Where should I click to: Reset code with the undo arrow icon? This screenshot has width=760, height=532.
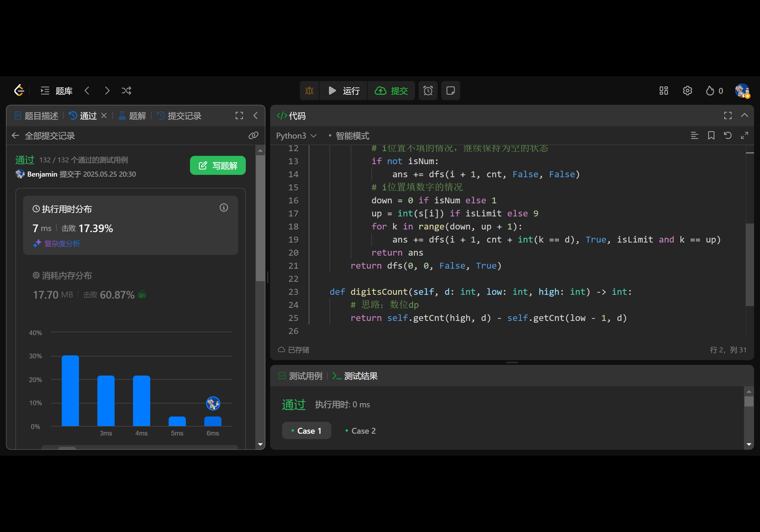coord(728,135)
